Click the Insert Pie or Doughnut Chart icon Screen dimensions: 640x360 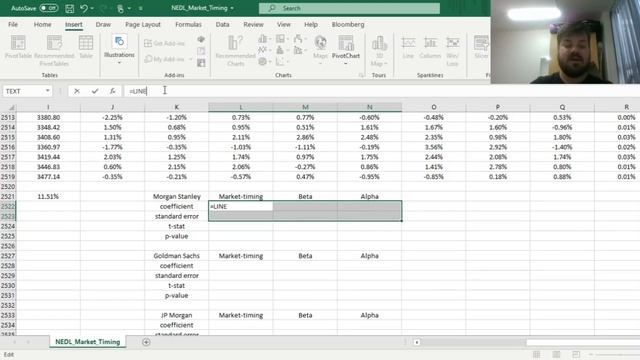click(x=262, y=62)
